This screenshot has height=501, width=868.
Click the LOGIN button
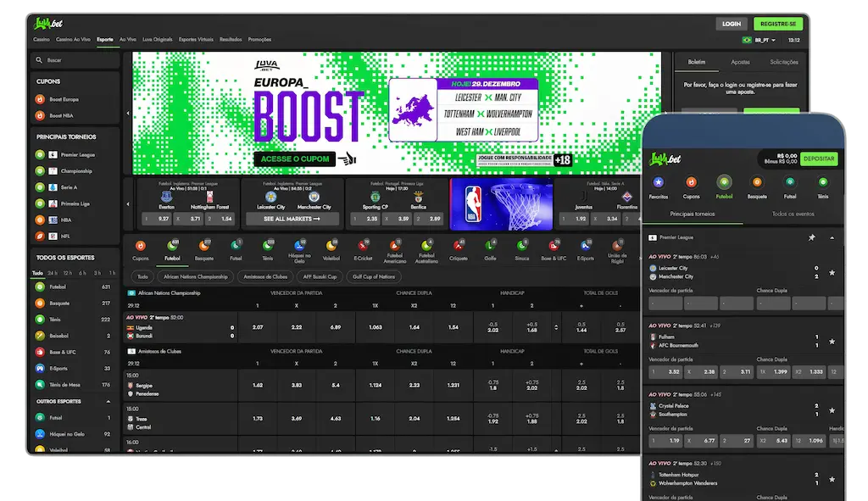(732, 24)
